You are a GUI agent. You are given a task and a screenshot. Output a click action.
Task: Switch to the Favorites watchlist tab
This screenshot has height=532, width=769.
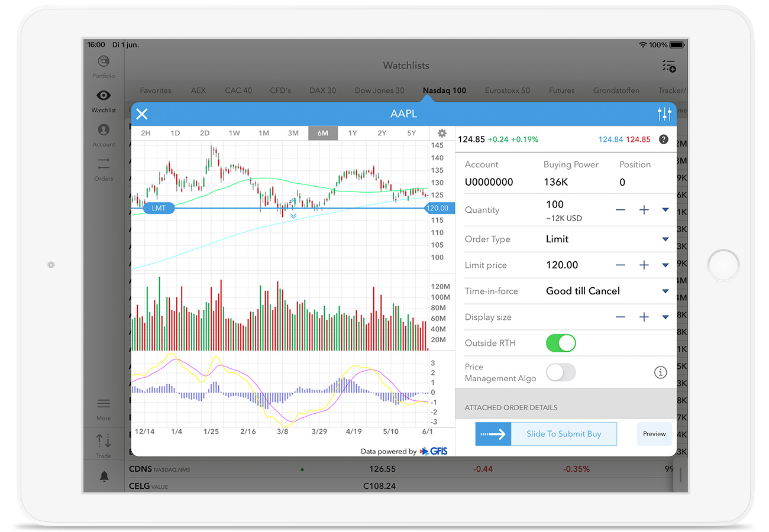coord(156,90)
